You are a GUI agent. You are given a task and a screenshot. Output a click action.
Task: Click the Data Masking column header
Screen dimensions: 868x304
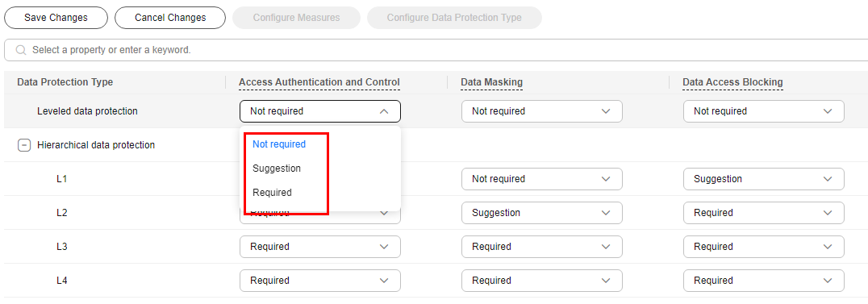coord(491,82)
